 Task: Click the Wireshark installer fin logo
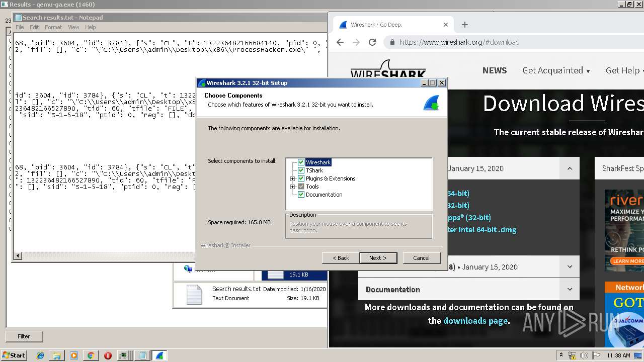click(431, 103)
